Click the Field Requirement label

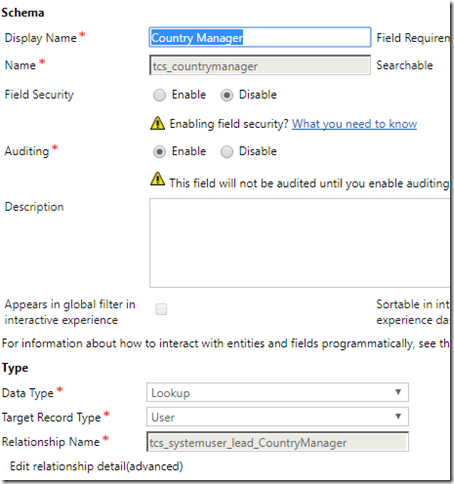413,38
